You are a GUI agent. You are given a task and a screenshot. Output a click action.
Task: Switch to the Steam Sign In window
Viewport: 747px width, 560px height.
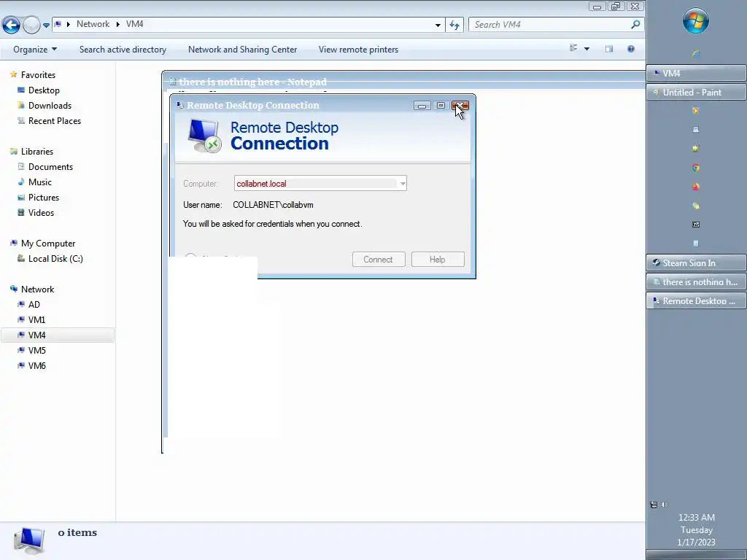(x=696, y=262)
